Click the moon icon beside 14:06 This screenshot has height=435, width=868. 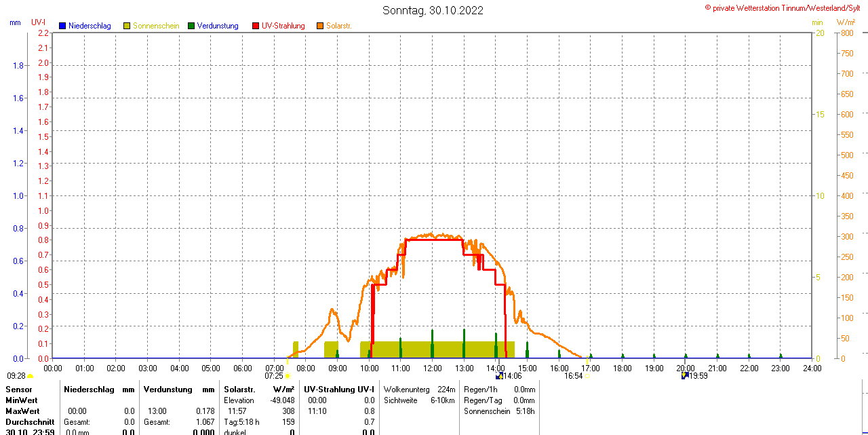(x=500, y=375)
